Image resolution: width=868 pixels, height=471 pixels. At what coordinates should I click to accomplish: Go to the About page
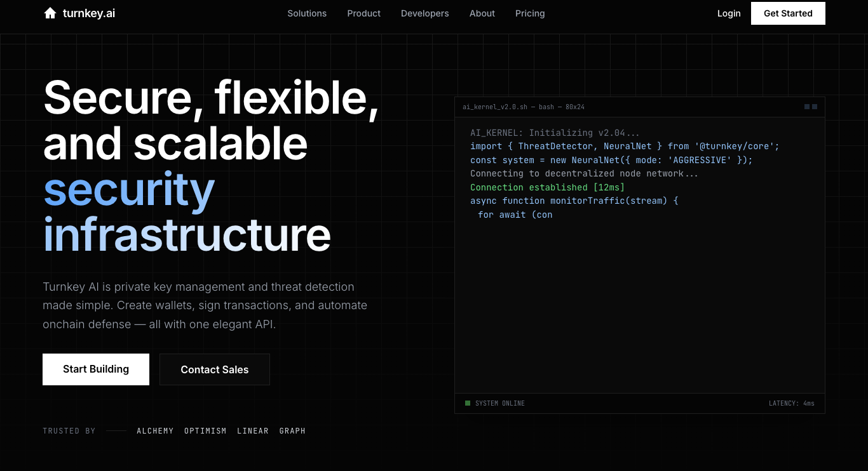point(482,13)
